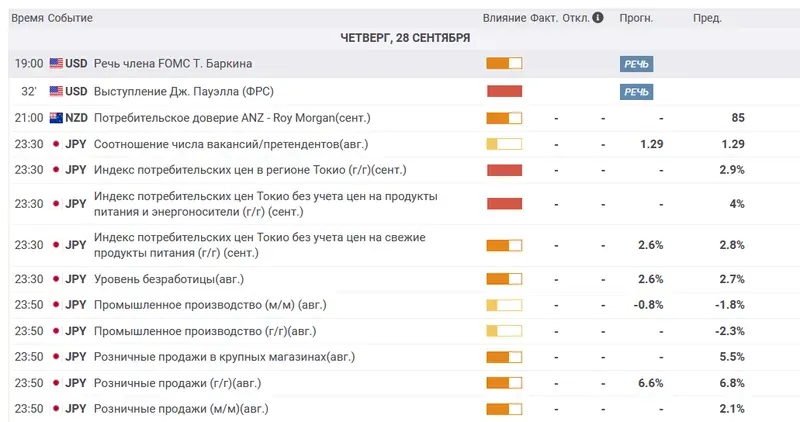Open event Речь члена FOMC Т. Баркина
The image size is (800, 422).
(173, 63)
